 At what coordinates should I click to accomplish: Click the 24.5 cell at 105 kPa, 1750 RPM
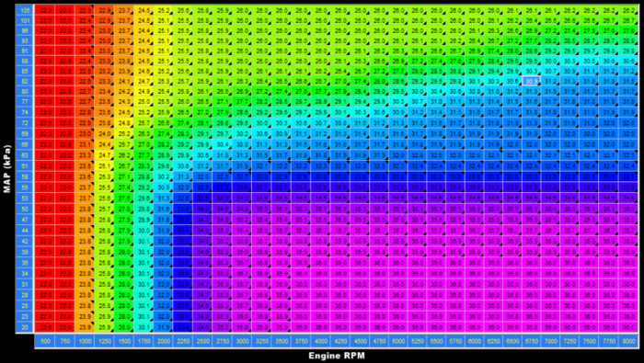144,10
